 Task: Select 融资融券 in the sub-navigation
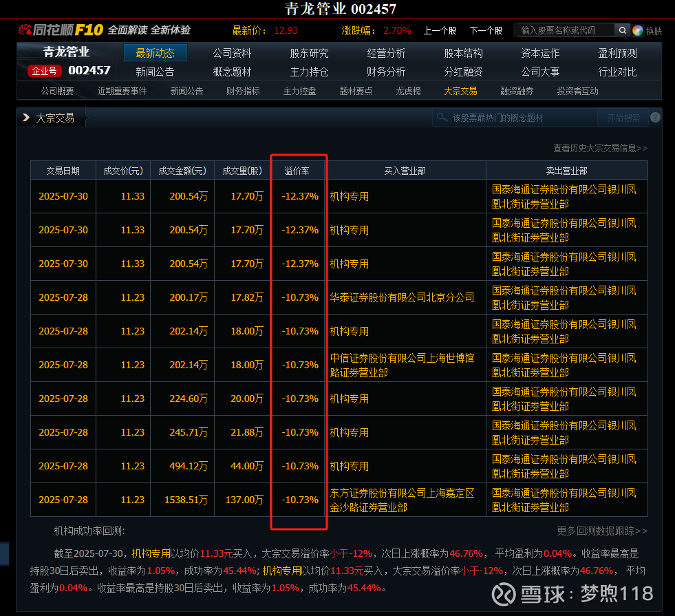[x=517, y=91]
